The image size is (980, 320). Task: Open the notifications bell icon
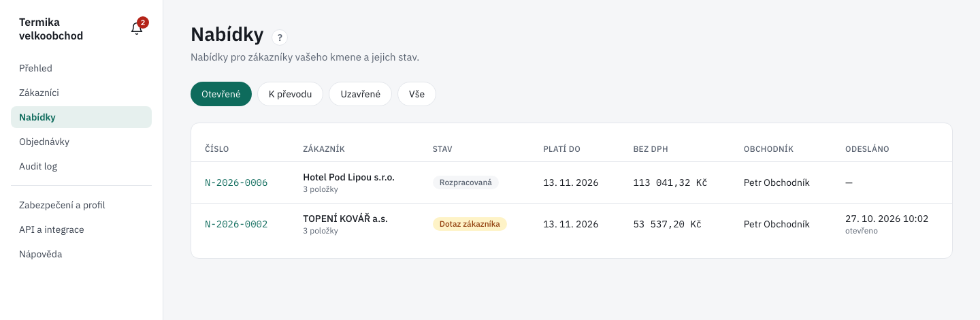coord(137,29)
